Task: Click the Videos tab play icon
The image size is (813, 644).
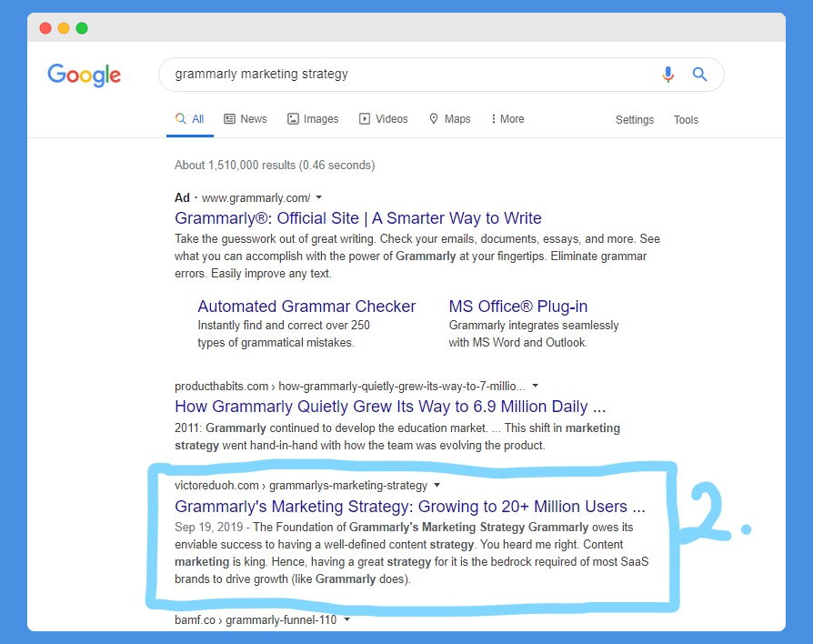Action: pos(365,119)
